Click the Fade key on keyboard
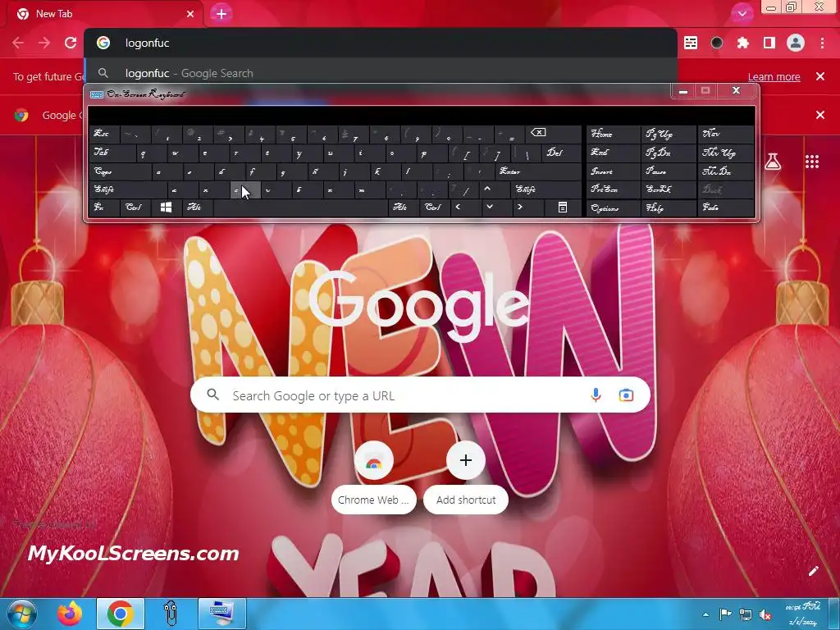 coord(725,208)
